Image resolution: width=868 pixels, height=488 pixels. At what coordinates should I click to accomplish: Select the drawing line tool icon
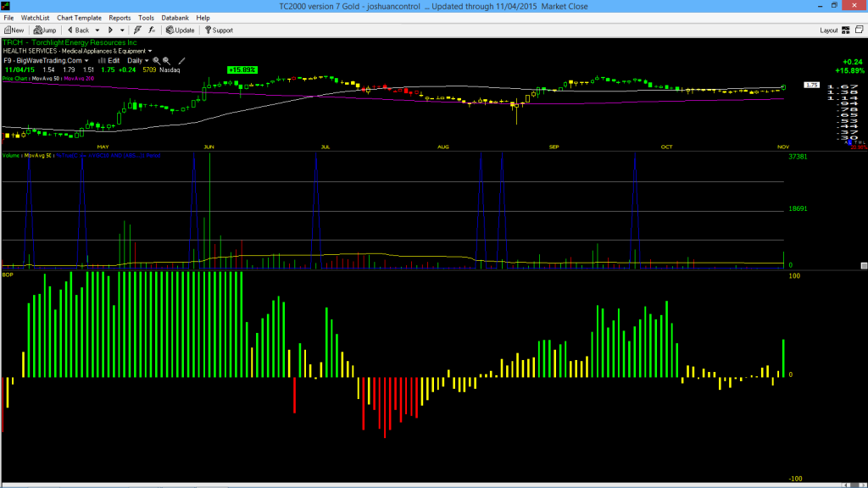[x=181, y=61]
